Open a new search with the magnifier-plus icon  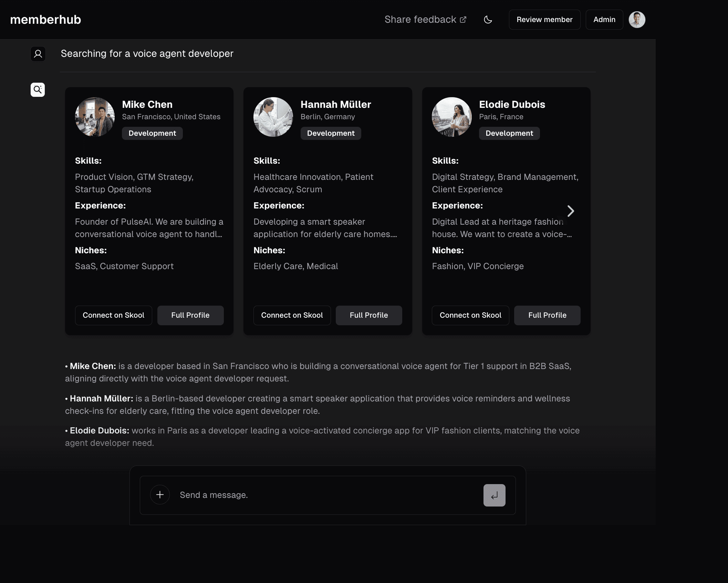(38, 90)
